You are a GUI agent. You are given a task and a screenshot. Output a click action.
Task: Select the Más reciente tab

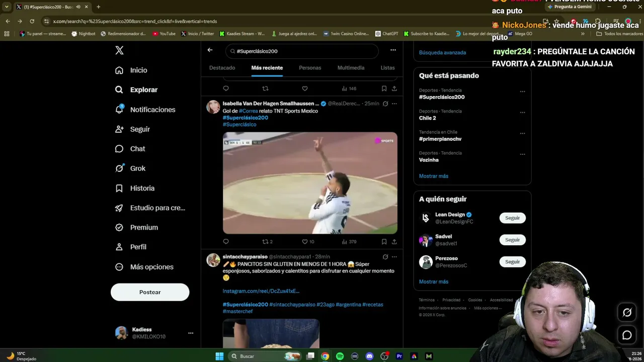[x=267, y=68]
